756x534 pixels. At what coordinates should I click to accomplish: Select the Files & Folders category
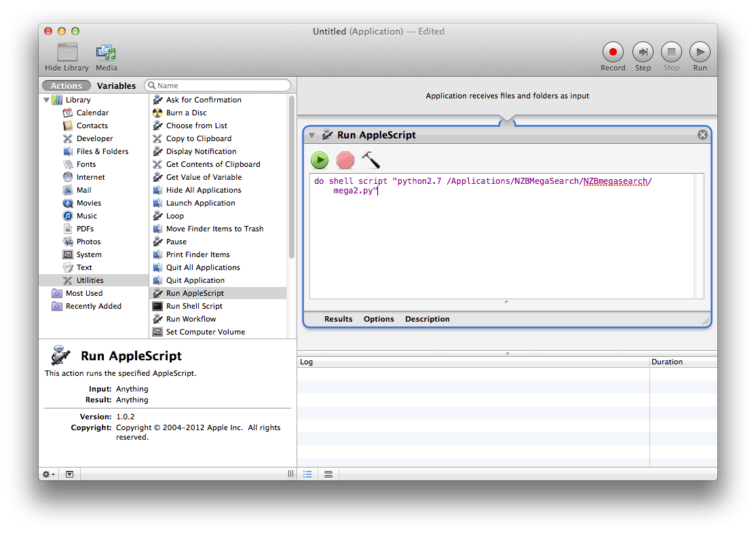coord(102,151)
